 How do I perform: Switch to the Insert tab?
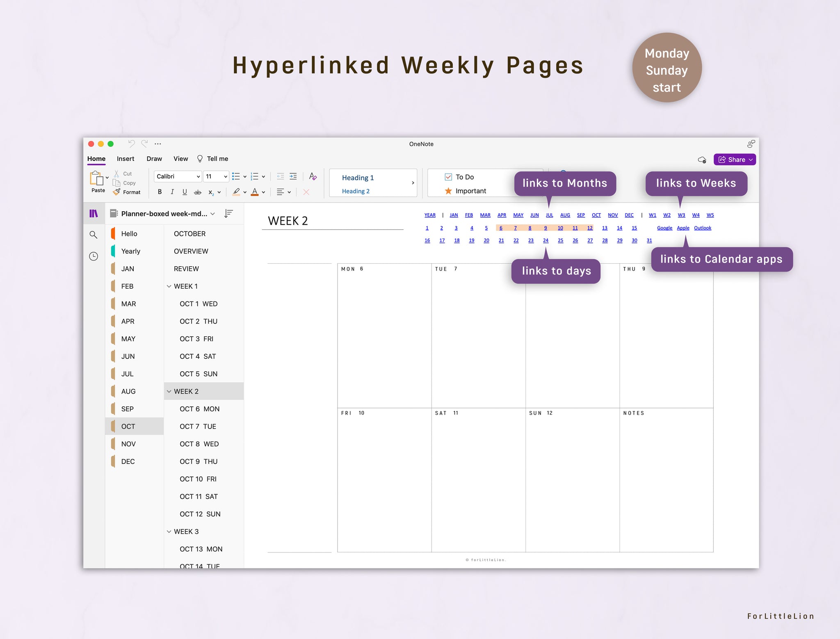pyautogui.click(x=126, y=159)
